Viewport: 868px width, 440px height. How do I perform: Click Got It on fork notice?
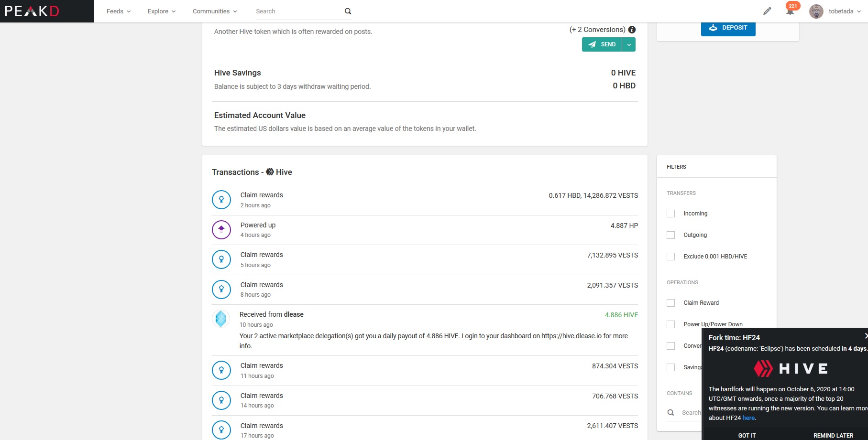747,435
